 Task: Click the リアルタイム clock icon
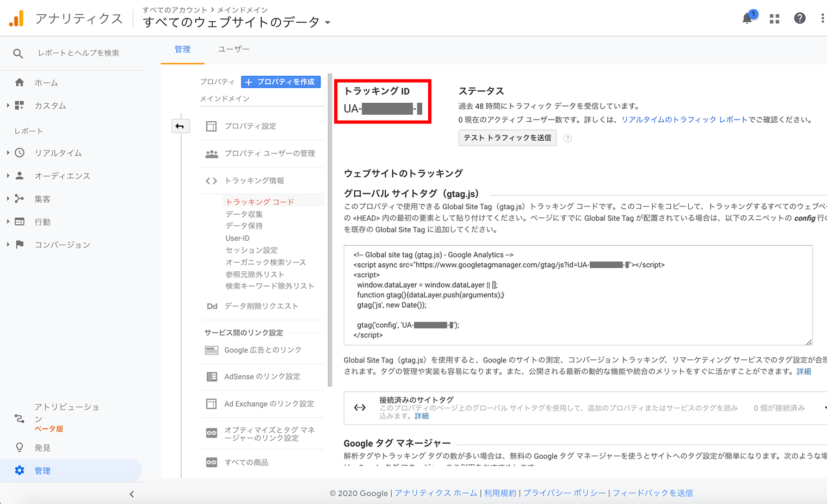click(x=20, y=153)
